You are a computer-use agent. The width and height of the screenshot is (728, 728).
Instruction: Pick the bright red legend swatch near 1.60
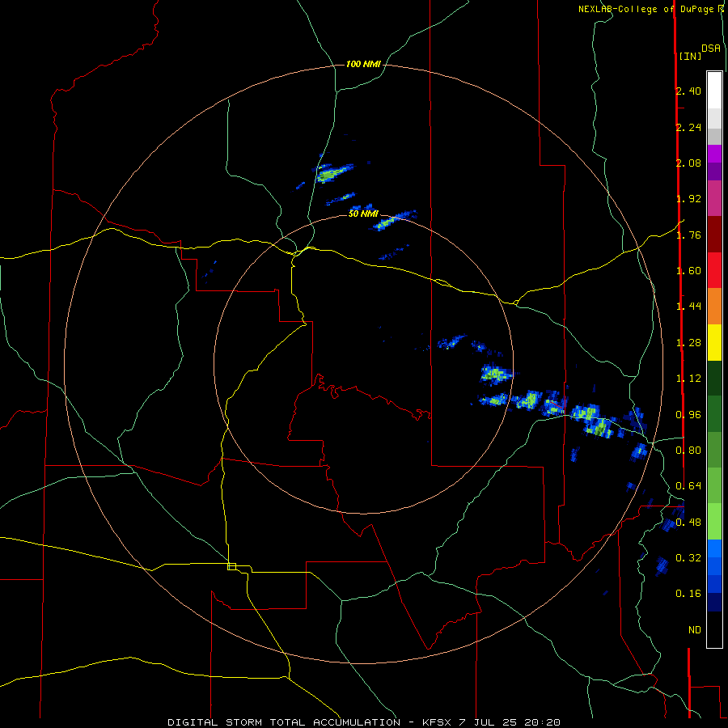point(714,270)
